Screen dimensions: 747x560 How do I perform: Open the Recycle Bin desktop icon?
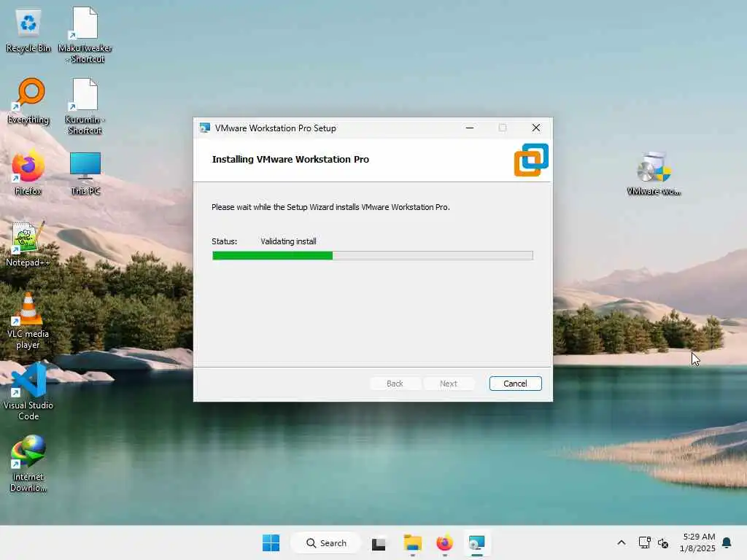point(28,31)
